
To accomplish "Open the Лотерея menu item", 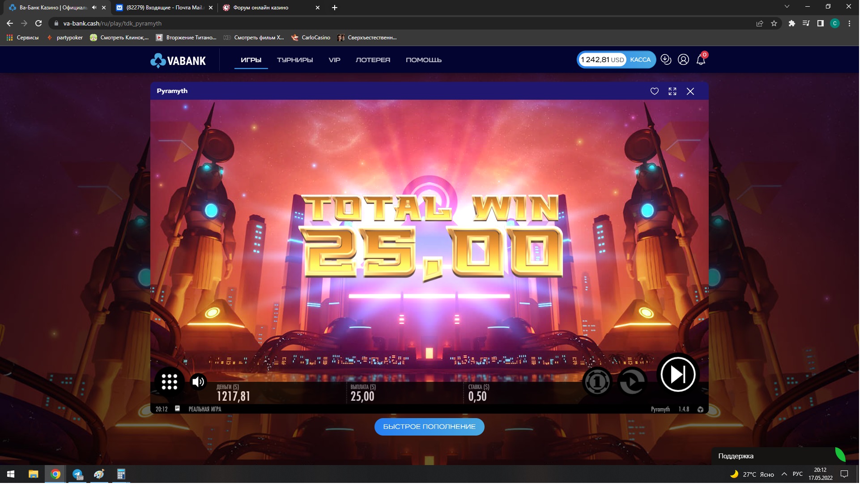I will 373,60.
